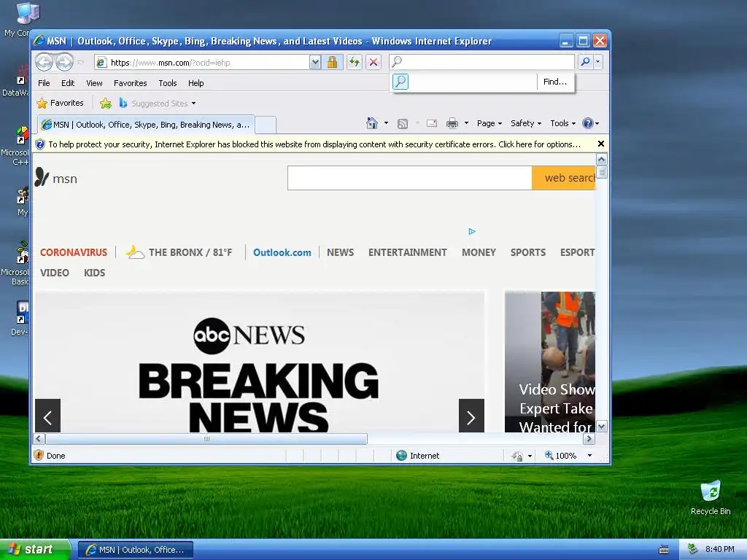The width and height of the screenshot is (747, 560).
Task: Click the Find... button
Action: click(x=555, y=82)
